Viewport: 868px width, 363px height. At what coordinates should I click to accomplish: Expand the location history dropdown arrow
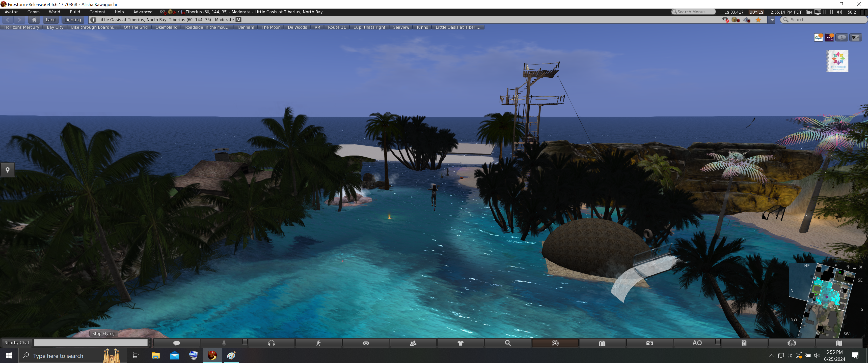pos(772,19)
